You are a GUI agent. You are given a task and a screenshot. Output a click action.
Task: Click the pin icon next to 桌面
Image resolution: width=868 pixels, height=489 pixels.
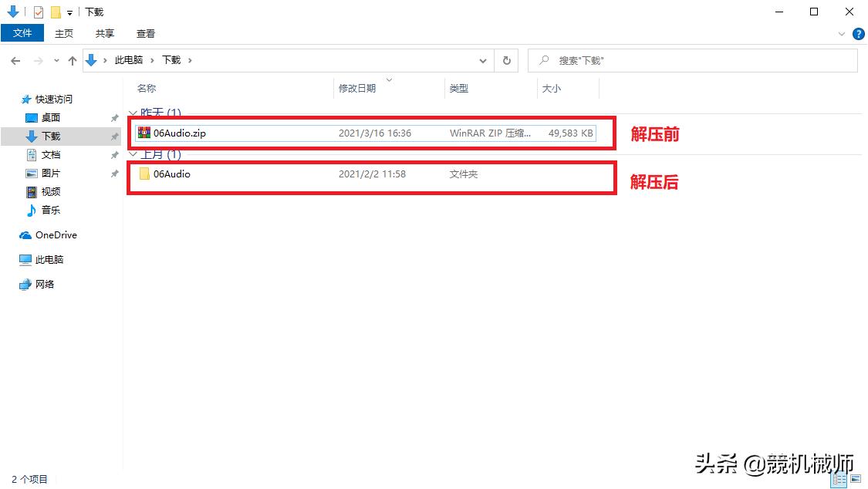click(115, 118)
